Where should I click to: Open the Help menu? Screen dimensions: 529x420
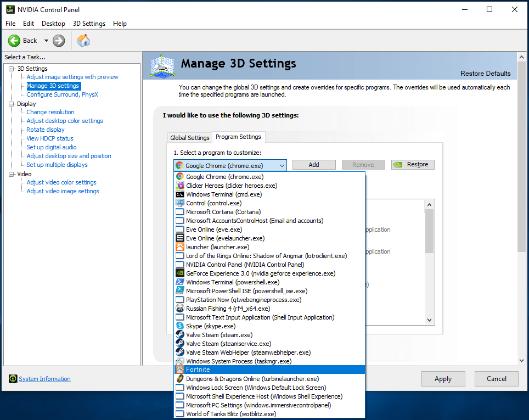pyautogui.click(x=120, y=23)
